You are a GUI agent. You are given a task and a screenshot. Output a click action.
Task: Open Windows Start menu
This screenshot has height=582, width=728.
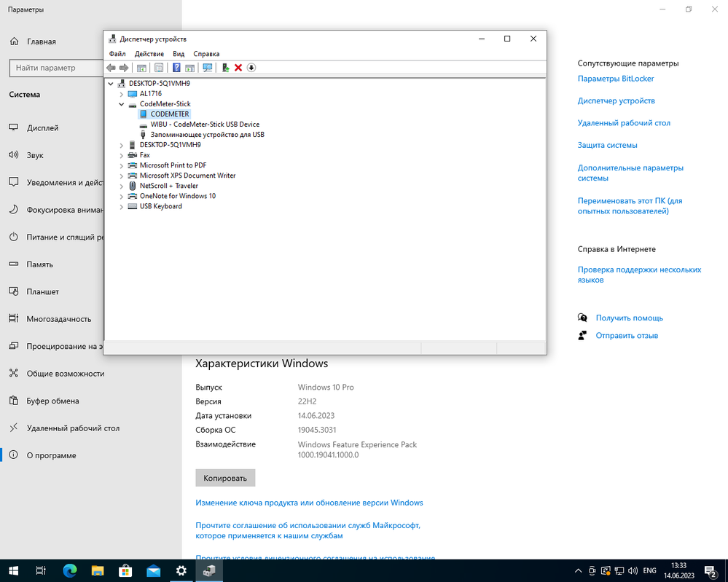point(13,571)
